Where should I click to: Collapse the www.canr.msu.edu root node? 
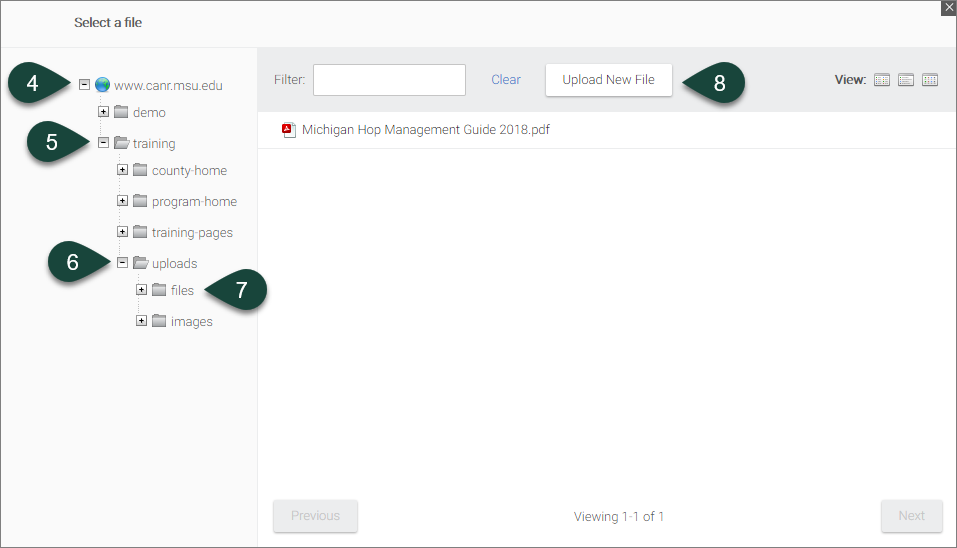click(x=84, y=85)
